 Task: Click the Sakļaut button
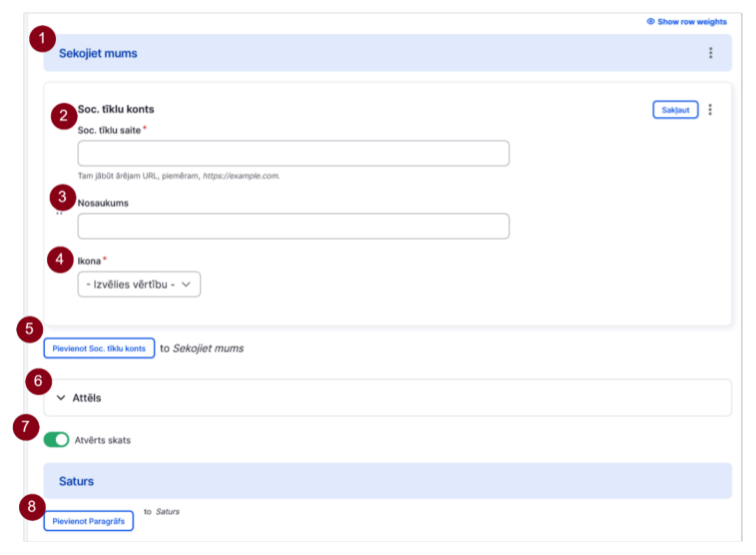(675, 110)
